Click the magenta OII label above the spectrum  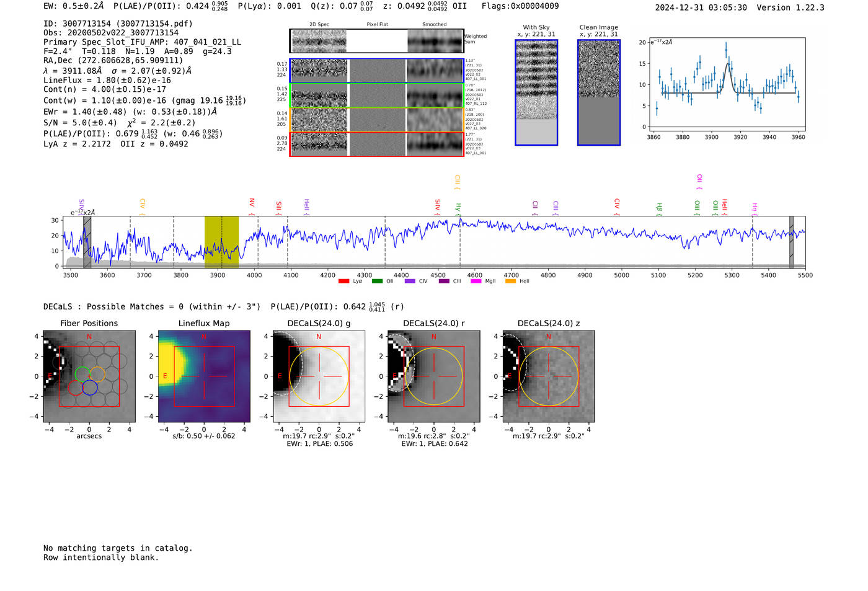pyautogui.click(x=699, y=180)
